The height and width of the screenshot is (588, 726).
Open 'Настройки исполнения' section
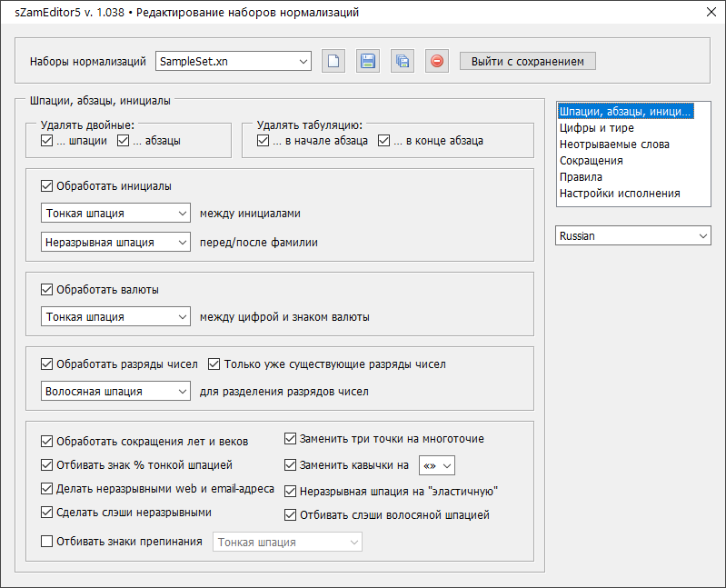619,194
